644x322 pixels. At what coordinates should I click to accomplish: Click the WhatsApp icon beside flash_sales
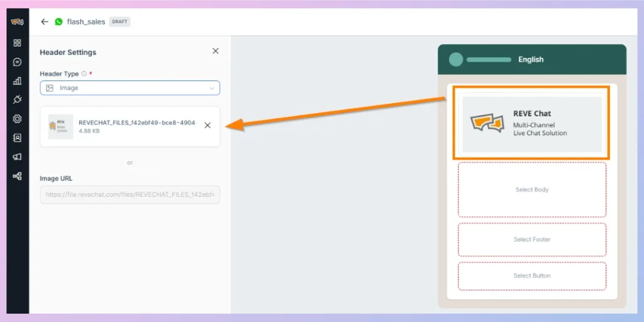tap(58, 22)
